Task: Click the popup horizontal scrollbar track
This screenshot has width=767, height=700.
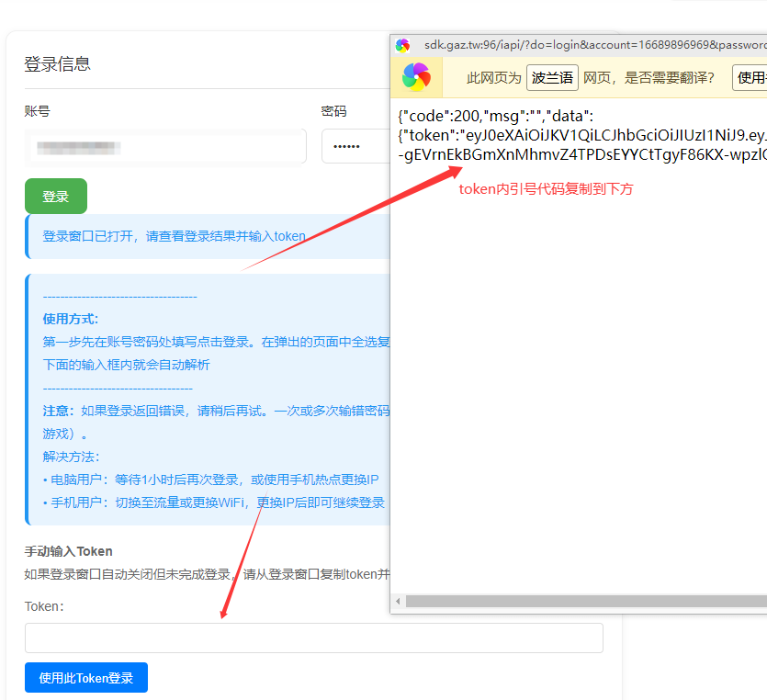Action: coord(586,602)
